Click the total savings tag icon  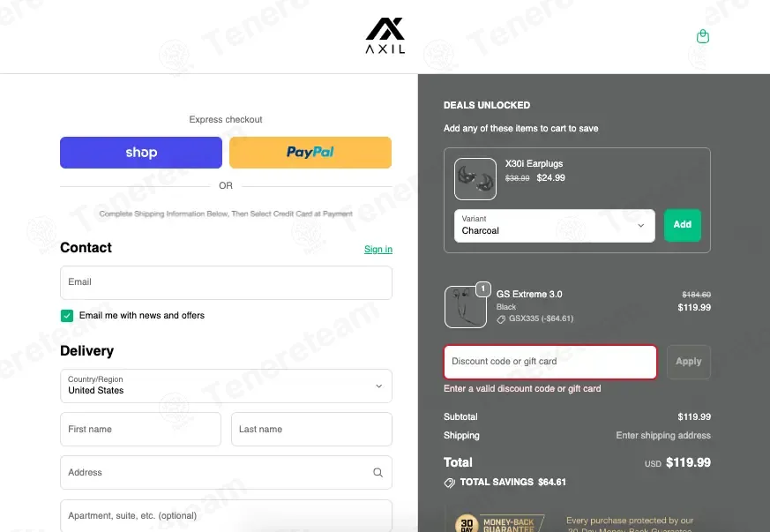click(449, 483)
